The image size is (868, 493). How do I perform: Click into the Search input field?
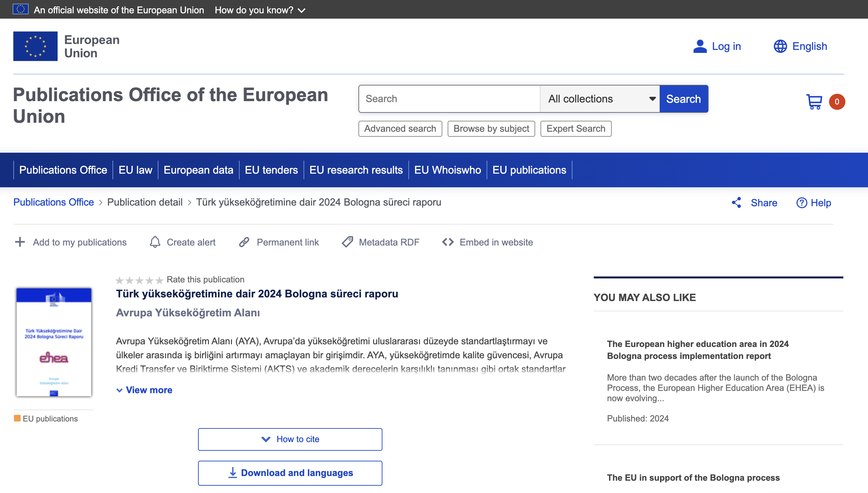449,99
